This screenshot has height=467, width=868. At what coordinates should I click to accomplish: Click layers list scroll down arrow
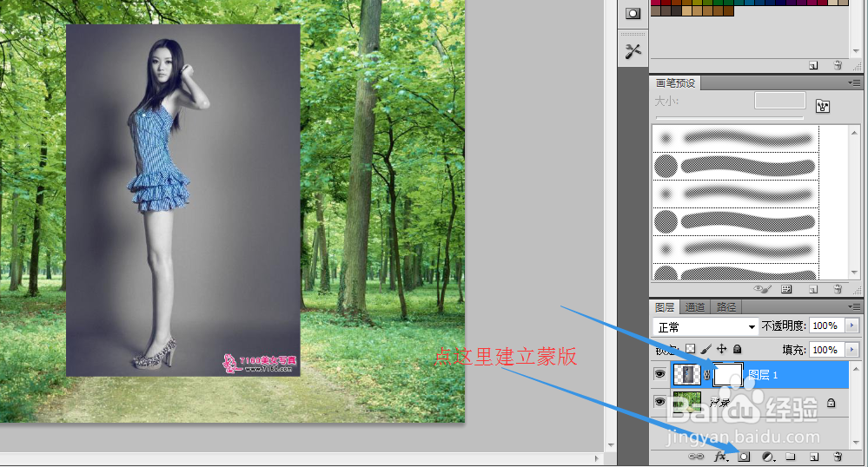[856, 442]
